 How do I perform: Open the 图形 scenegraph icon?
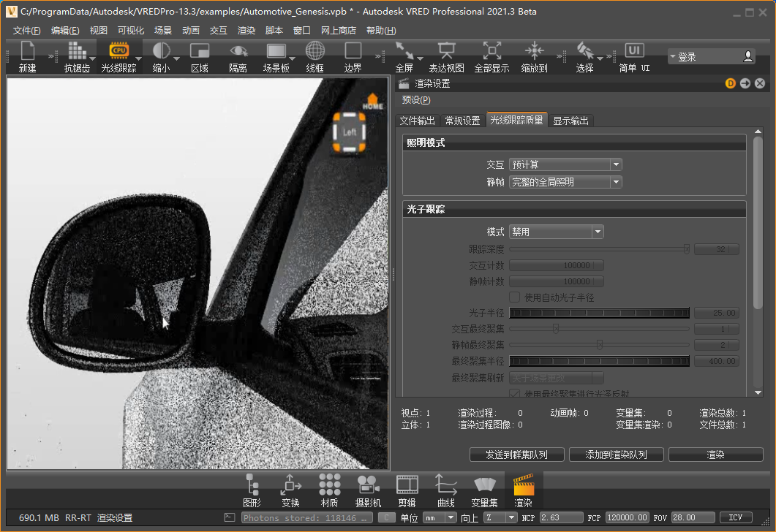(252, 485)
